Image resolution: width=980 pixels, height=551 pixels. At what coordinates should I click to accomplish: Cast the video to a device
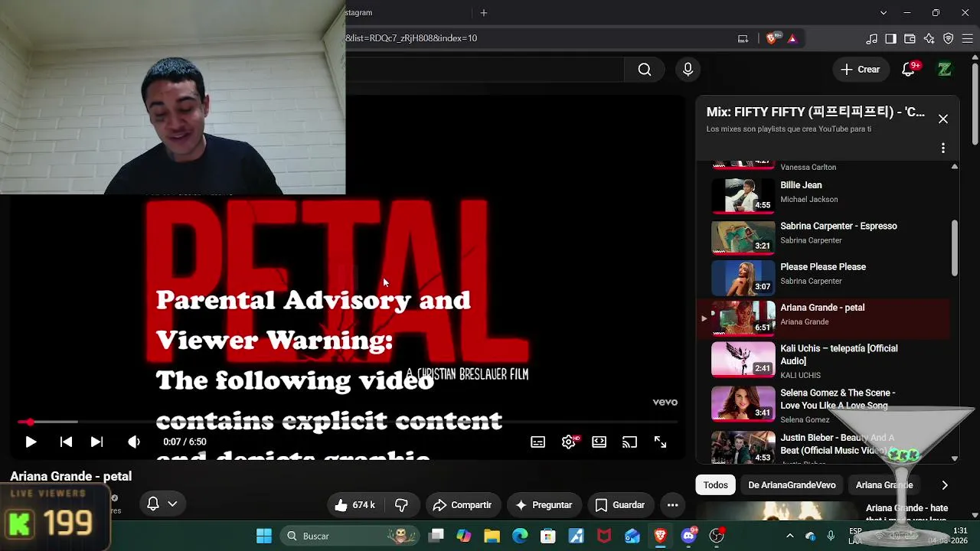[x=629, y=442]
